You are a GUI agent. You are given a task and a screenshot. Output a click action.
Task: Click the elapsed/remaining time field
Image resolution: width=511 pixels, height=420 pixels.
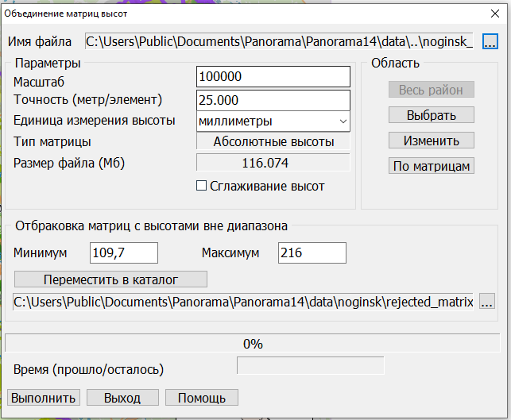311,366
